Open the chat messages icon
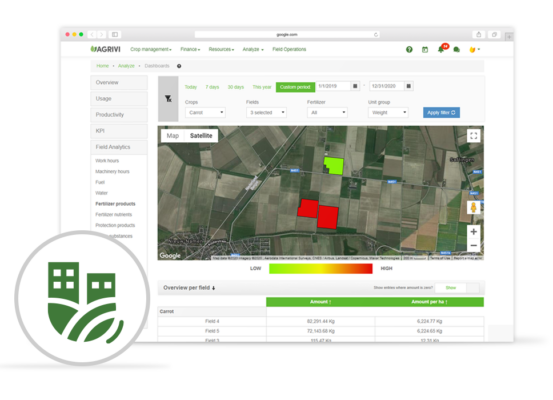This screenshot has width=553, height=400. [x=456, y=50]
